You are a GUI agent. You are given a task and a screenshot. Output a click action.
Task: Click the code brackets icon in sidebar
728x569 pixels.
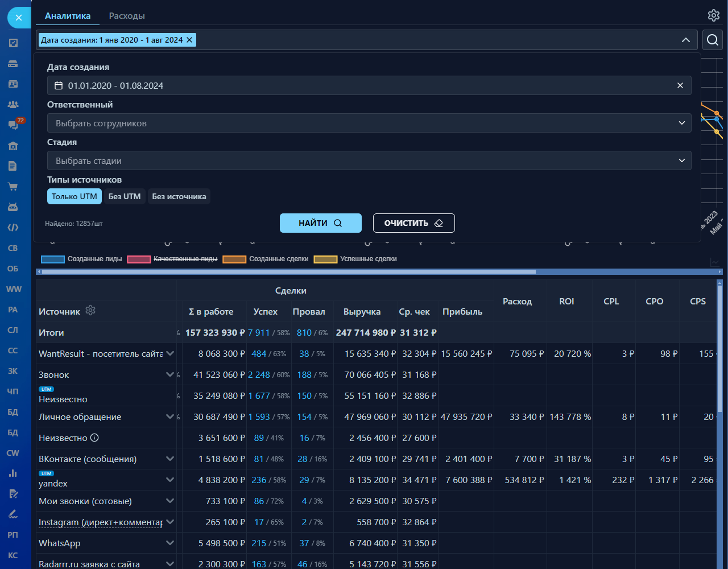[x=13, y=228]
